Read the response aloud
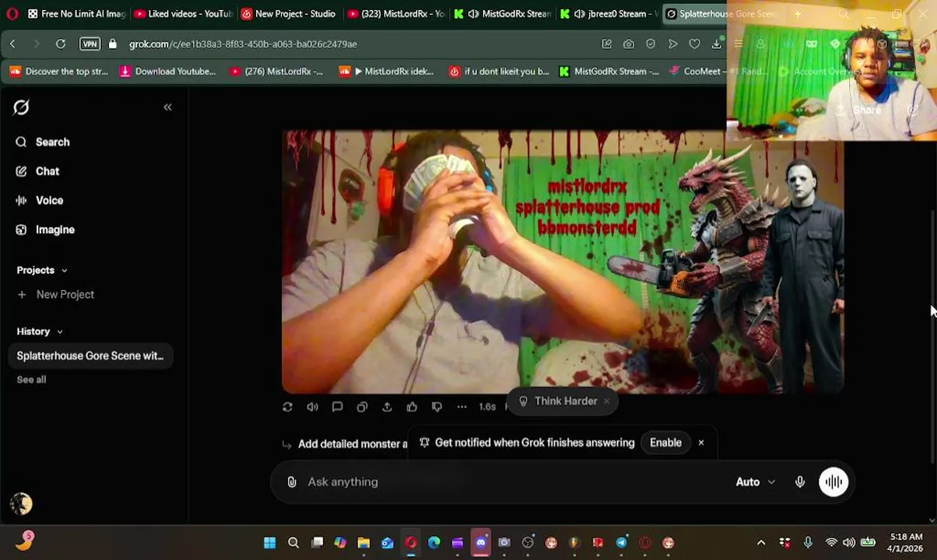Screen dimensions: 937x560 [x=312, y=407]
